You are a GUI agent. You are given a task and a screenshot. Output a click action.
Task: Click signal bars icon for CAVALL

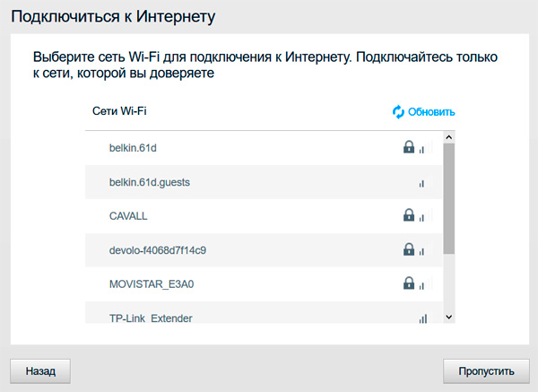(421, 216)
